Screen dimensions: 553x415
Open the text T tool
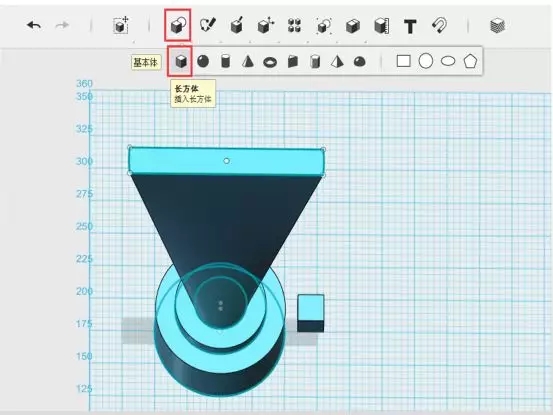click(x=410, y=26)
